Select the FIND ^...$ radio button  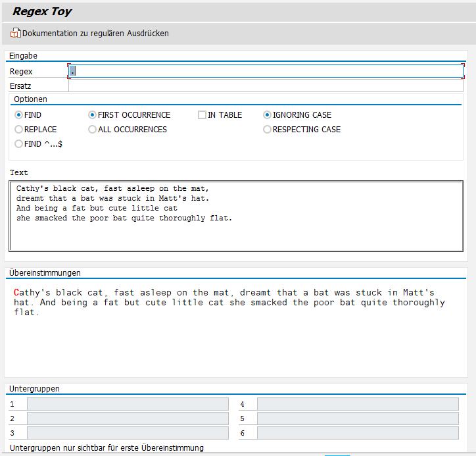pos(19,143)
